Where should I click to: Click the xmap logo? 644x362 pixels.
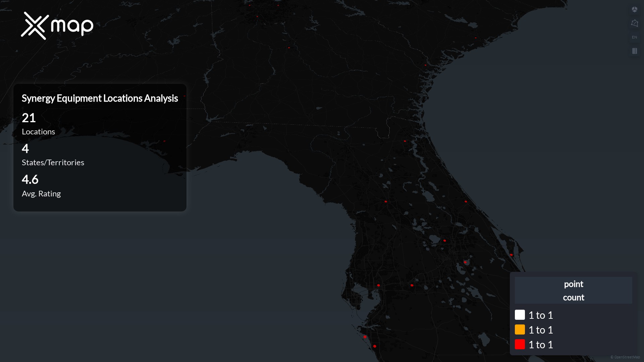(x=57, y=26)
